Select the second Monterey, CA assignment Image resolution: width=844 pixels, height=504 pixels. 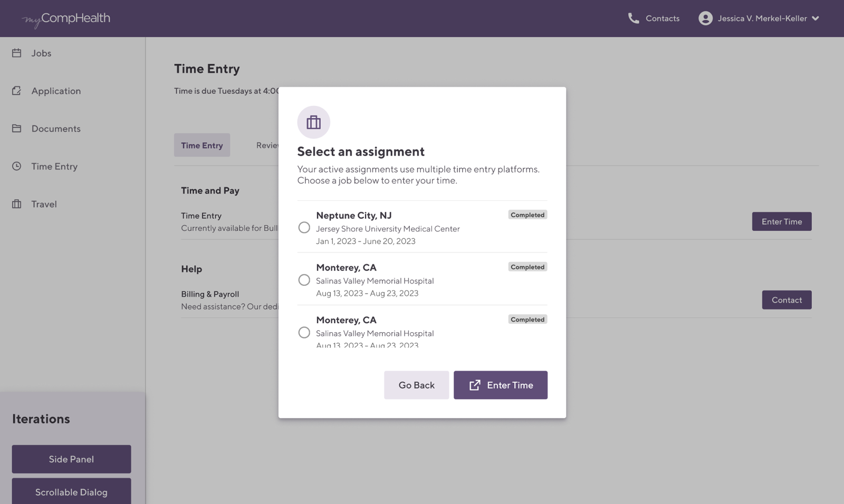(304, 332)
